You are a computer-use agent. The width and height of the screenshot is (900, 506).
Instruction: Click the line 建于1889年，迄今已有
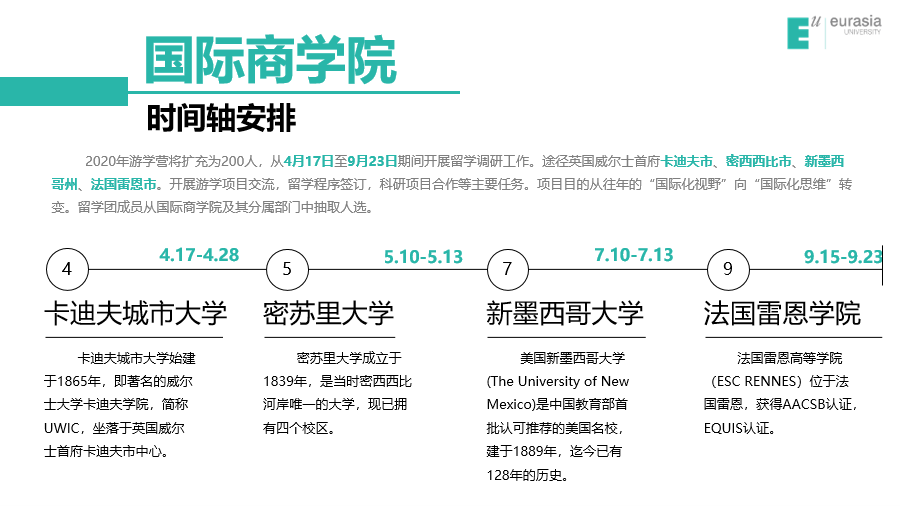click(554, 452)
